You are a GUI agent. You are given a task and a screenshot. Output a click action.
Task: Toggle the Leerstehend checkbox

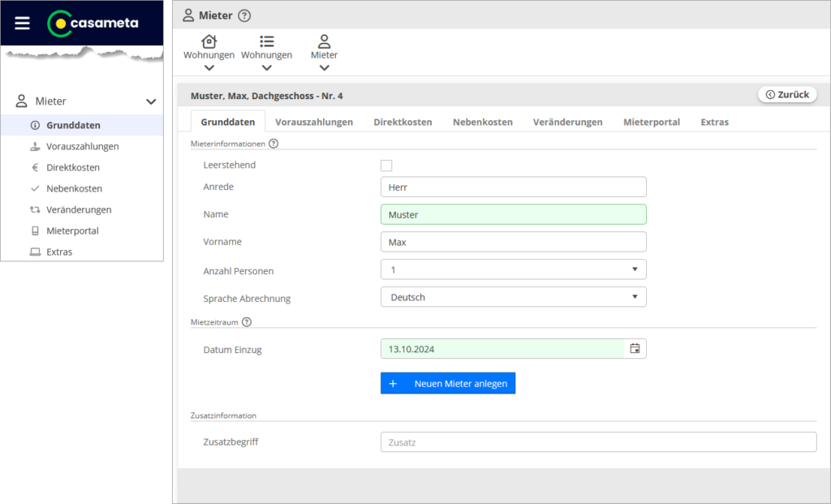click(x=386, y=166)
